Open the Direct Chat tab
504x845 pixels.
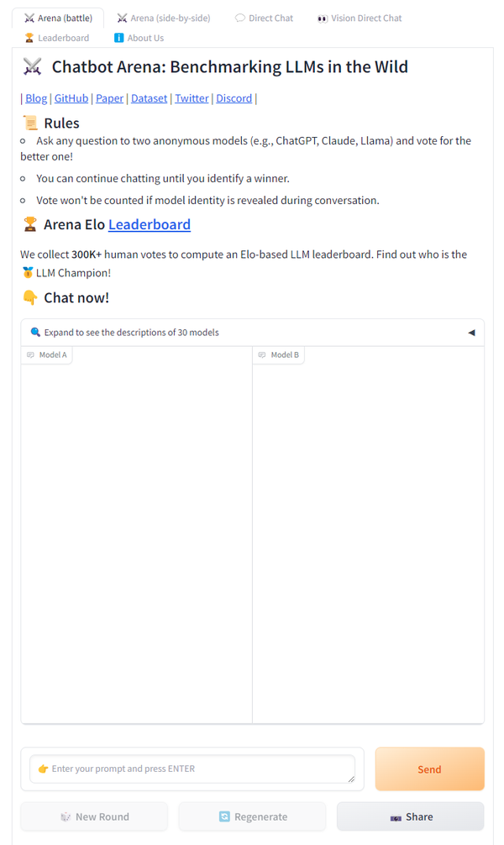click(x=264, y=18)
